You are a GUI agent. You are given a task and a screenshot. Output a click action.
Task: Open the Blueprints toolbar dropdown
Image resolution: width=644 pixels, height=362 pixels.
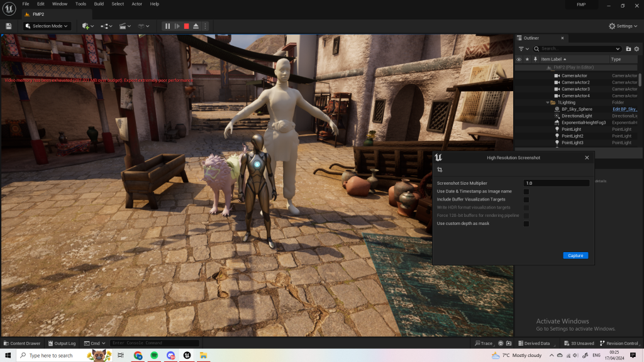point(106,26)
